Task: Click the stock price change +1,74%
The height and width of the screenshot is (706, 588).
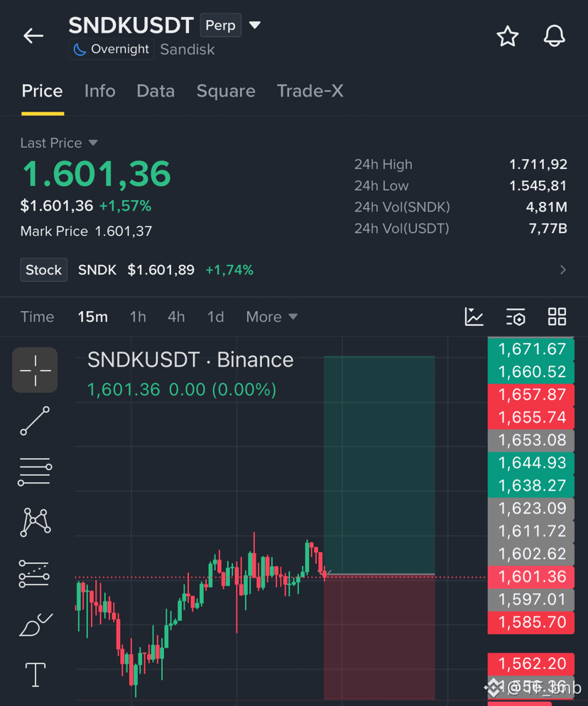Action: (229, 270)
